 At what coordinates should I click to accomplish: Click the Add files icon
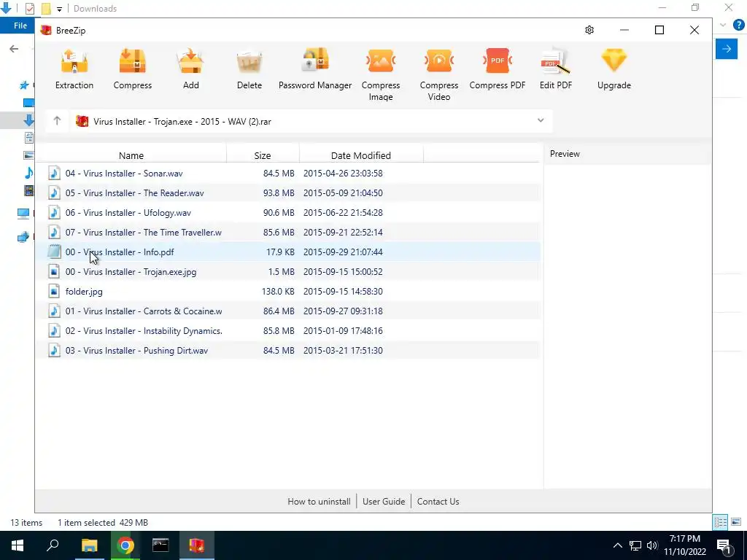click(x=191, y=61)
